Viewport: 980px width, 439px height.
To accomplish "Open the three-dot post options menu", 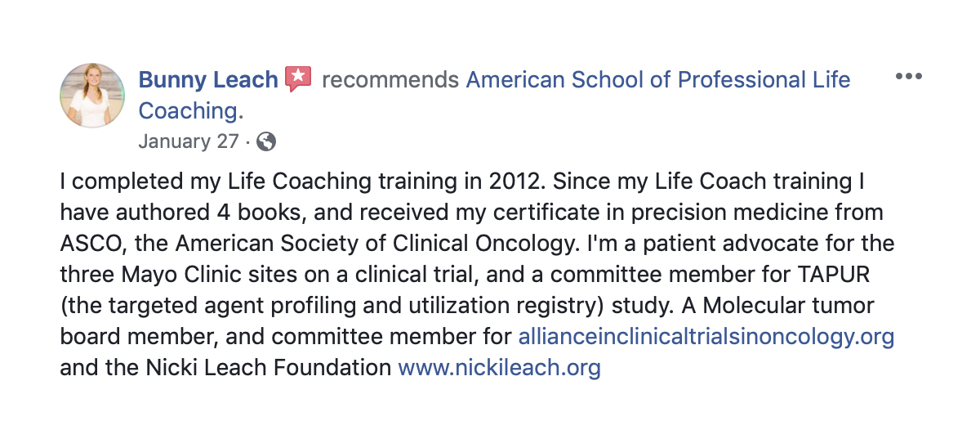I will point(908,77).
